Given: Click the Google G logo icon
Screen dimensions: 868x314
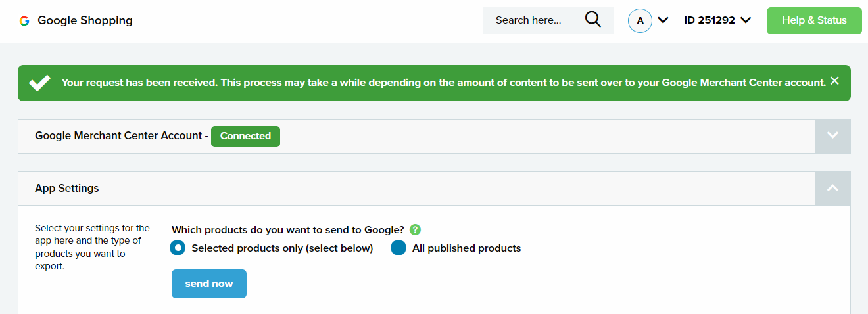Looking at the screenshot, I should click(x=24, y=21).
